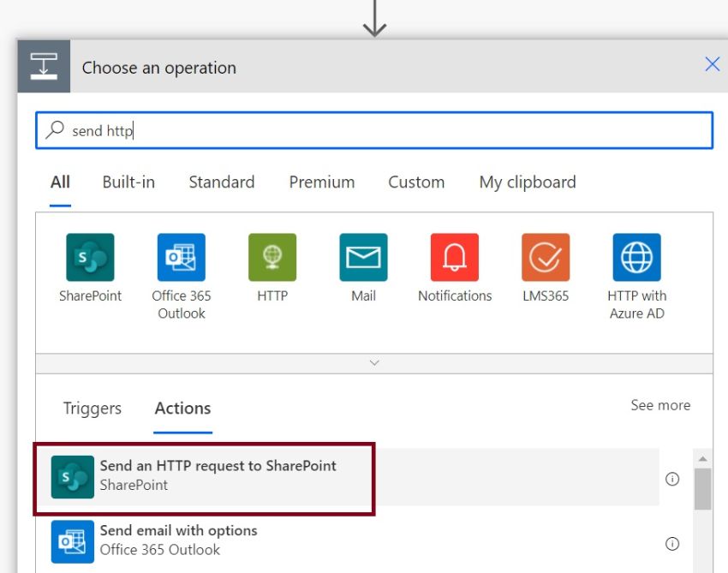This screenshot has width=728, height=573.
Task: Select the Notifications connector icon
Action: pos(455,257)
